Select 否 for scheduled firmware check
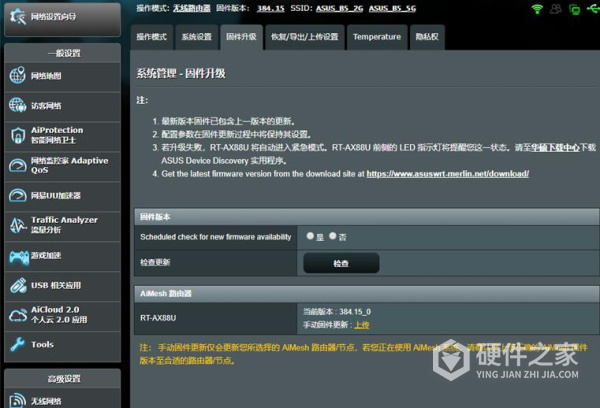600x408 pixels. 333,236
